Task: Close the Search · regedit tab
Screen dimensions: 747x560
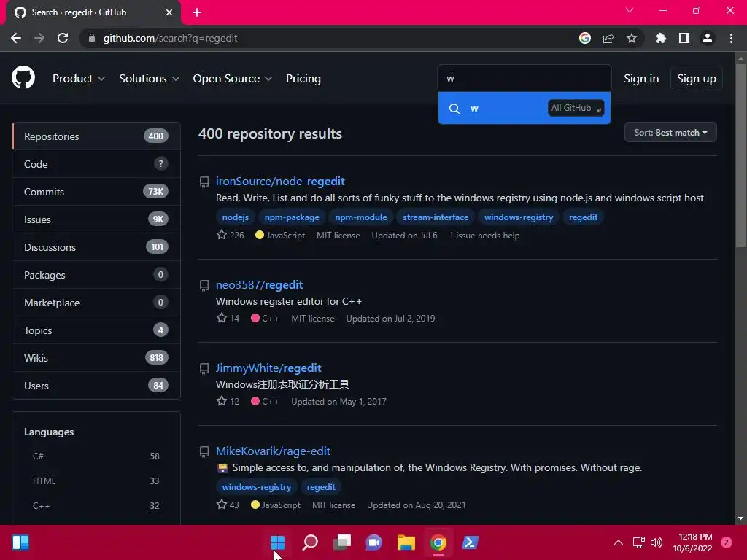Action: tap(169, 12)
